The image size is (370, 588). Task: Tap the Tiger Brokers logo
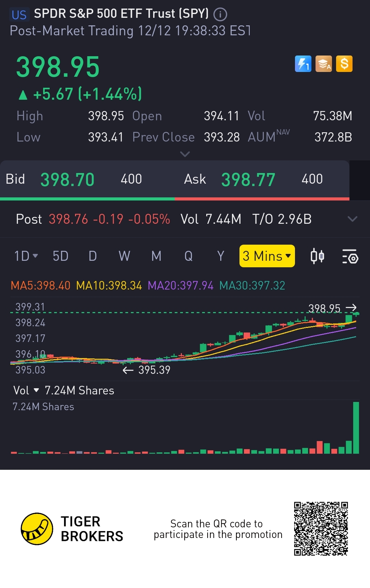point(72,529)
